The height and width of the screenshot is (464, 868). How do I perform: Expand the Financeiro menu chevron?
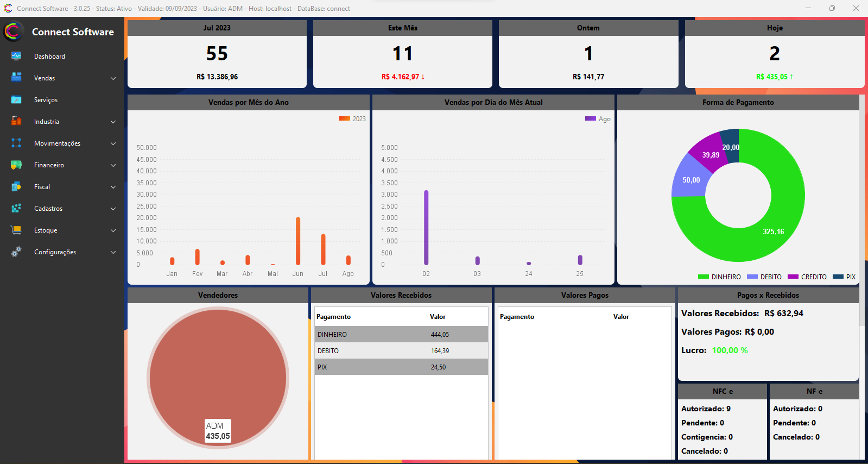point(113,165)
